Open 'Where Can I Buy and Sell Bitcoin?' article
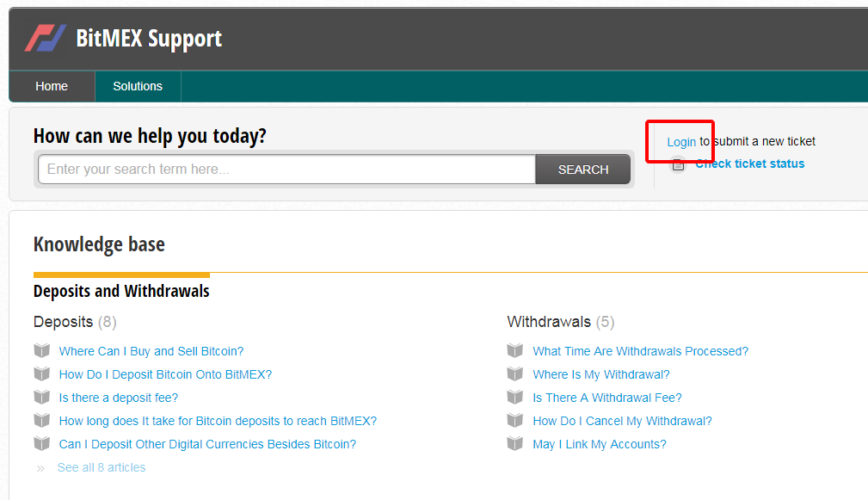 (151, 351)
